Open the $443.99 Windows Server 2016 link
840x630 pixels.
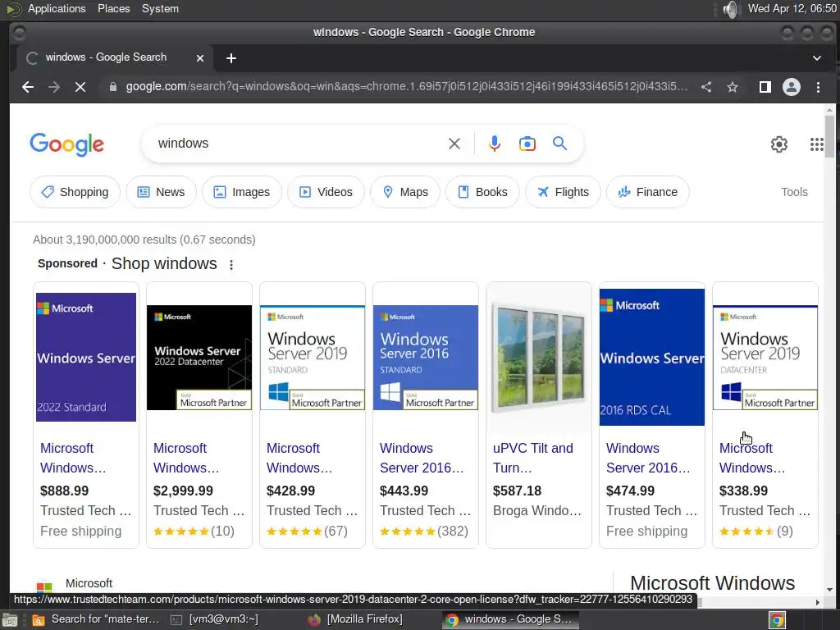pos(422,458)
